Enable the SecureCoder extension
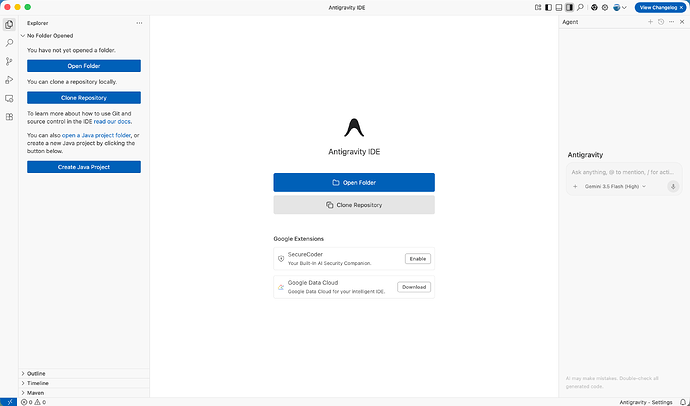This screenshot has height=406, width=690. (418, 259)
